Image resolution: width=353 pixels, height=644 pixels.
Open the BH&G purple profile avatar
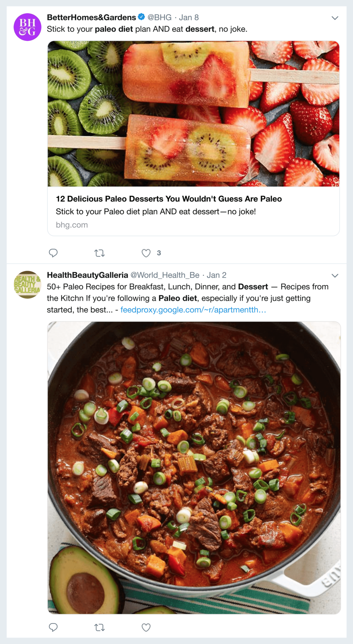(x=28, y=27)
